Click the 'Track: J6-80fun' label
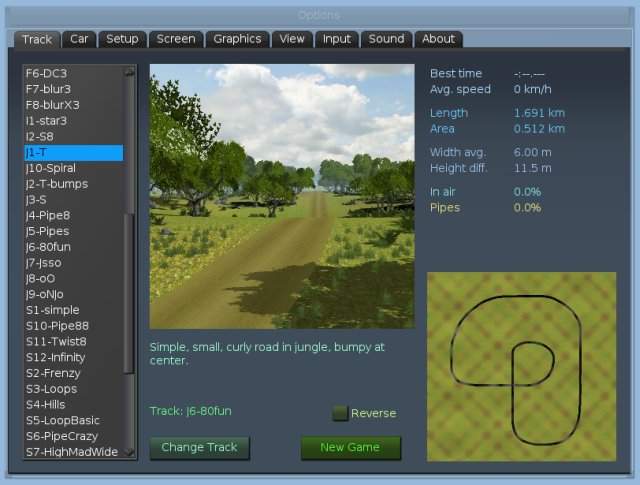 [x=191, y=411]
